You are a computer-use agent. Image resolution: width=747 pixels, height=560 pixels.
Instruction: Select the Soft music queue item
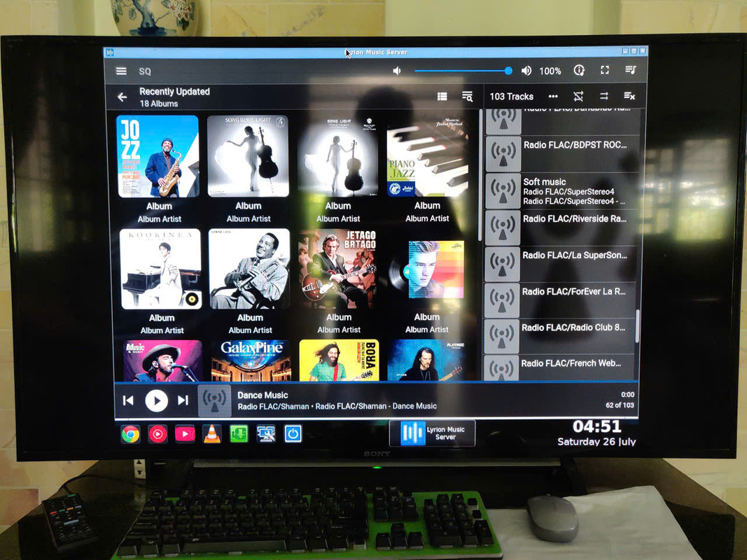coord(561,191)
